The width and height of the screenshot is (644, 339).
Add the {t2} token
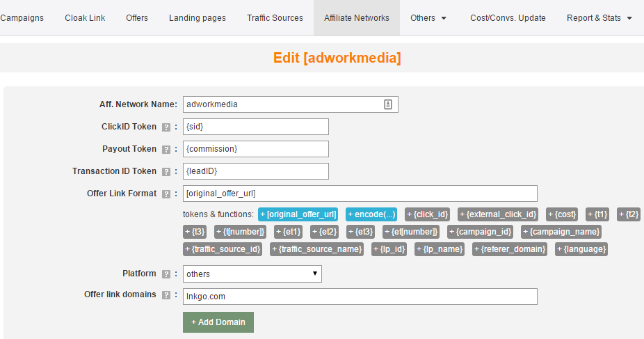(x=629, y=214)
